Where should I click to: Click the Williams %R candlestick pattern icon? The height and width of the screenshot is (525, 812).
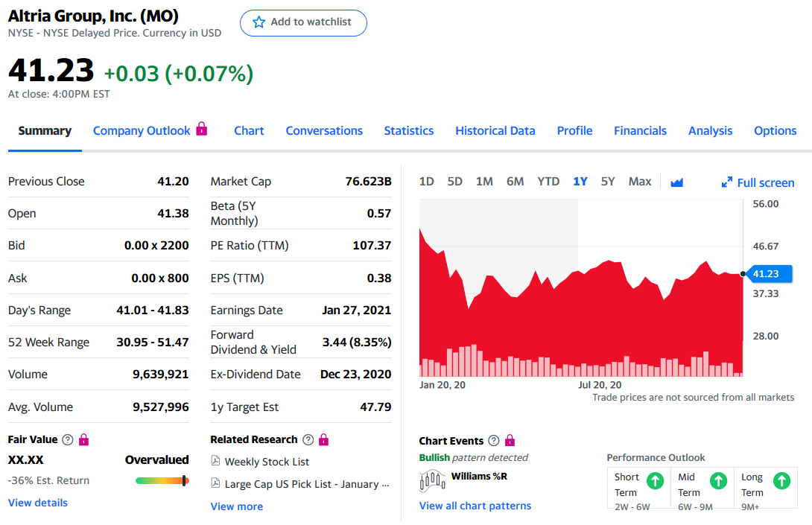coord(432,480)
